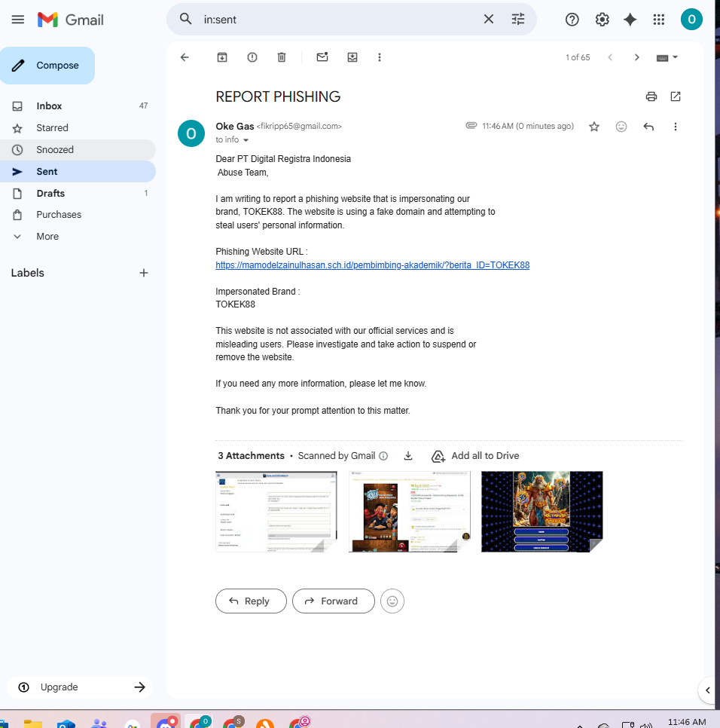Open the Settings gear
Image resolution: width=720 pixels, height=728 pixels.
(603, 20)
